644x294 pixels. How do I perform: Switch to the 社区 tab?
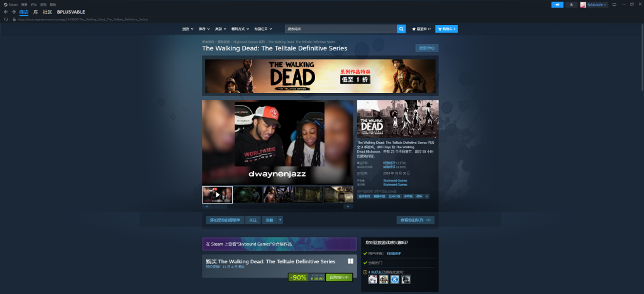47,12
